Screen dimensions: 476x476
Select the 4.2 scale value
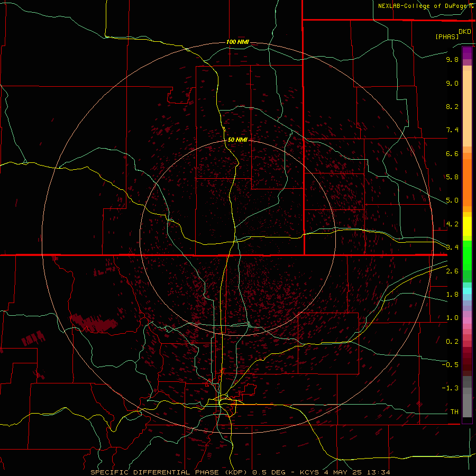click(x=452, y=224)
